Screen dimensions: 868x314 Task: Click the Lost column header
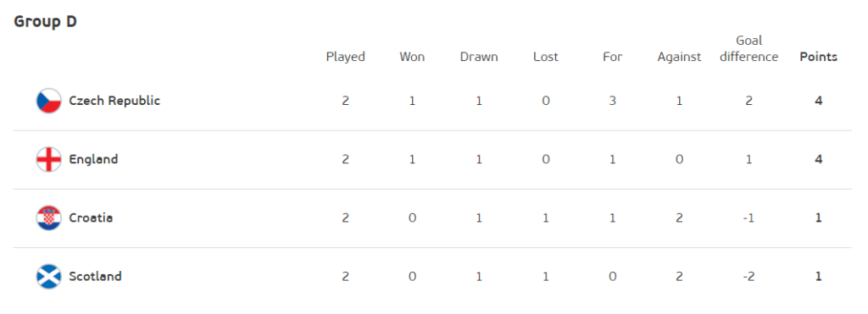coord(546,57)
